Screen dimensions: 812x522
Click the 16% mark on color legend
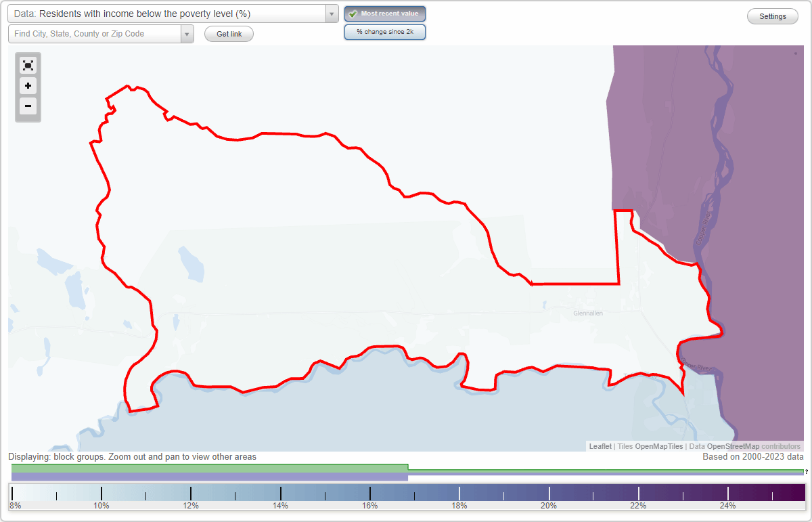pos(370,505)
